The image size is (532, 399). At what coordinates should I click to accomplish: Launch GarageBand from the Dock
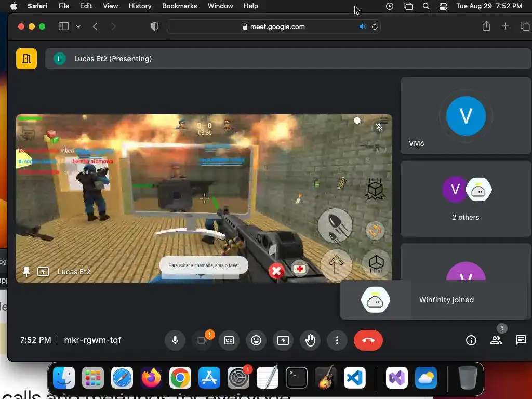[326, 378]
